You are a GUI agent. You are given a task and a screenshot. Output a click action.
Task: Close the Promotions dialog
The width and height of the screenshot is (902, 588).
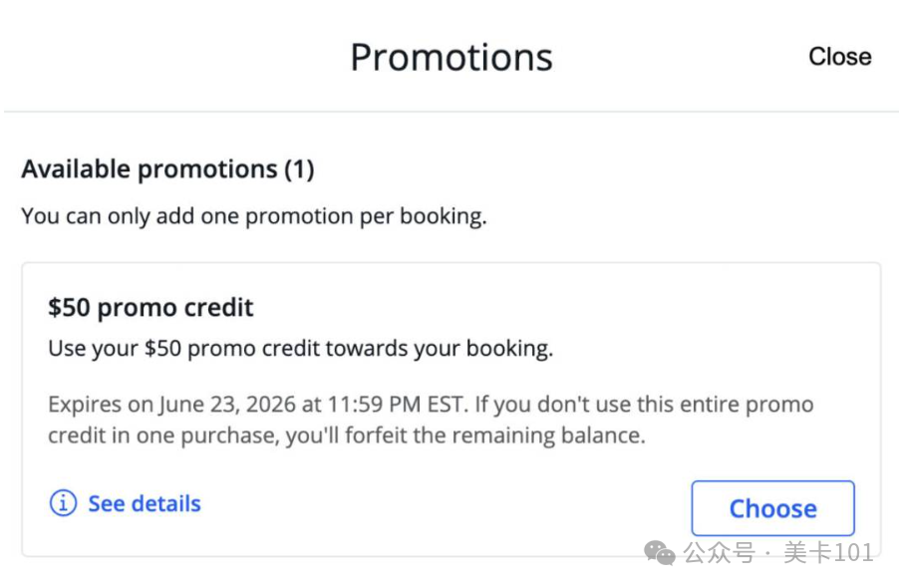839,57
